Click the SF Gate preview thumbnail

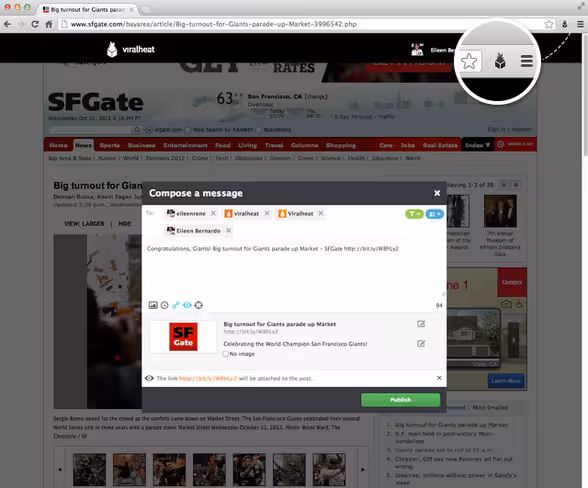(183, 336)
